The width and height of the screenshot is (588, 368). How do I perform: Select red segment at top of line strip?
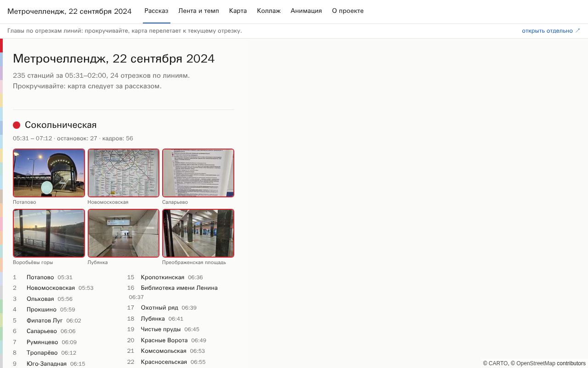[1, 46]
